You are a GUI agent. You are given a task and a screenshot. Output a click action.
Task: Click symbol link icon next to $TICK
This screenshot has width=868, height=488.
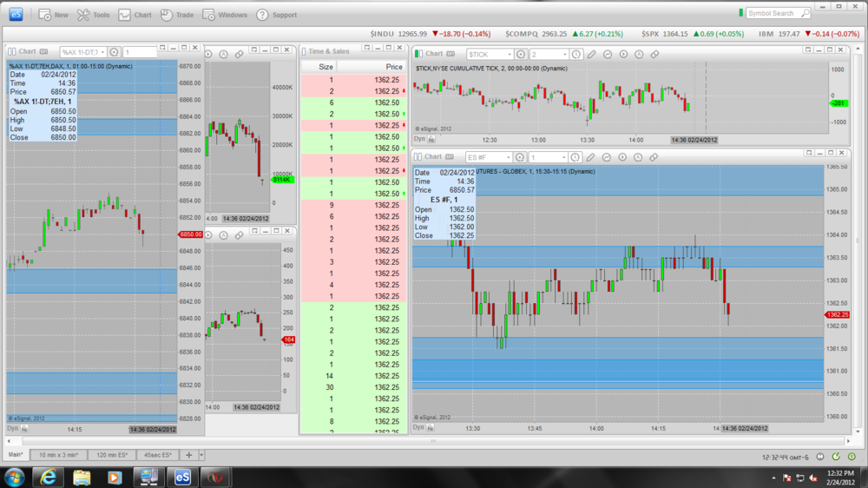[521, 55]
